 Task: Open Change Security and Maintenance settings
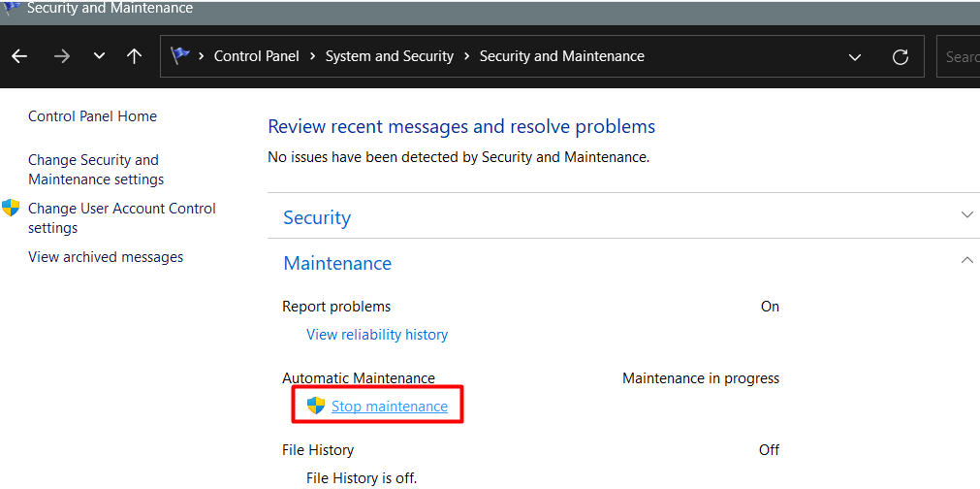(x=96, y=170)
